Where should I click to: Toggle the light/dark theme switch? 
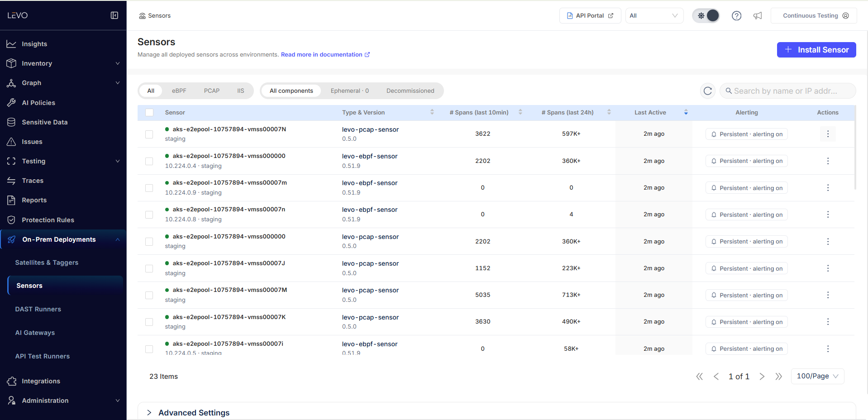click(x=706, y=16)
